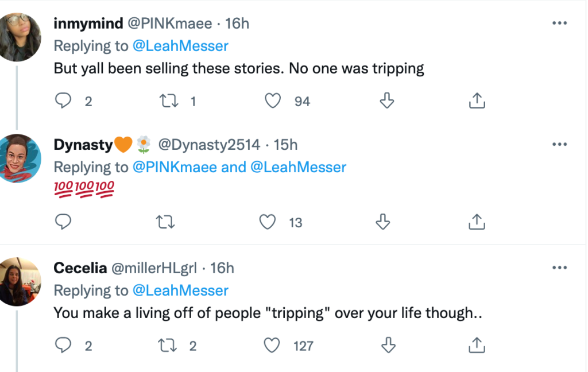Image resolution: width=588 pixels, height=372 pixels.
Task: Open more options for Cecelia's tweet
Action: click(x=559, y=268)
